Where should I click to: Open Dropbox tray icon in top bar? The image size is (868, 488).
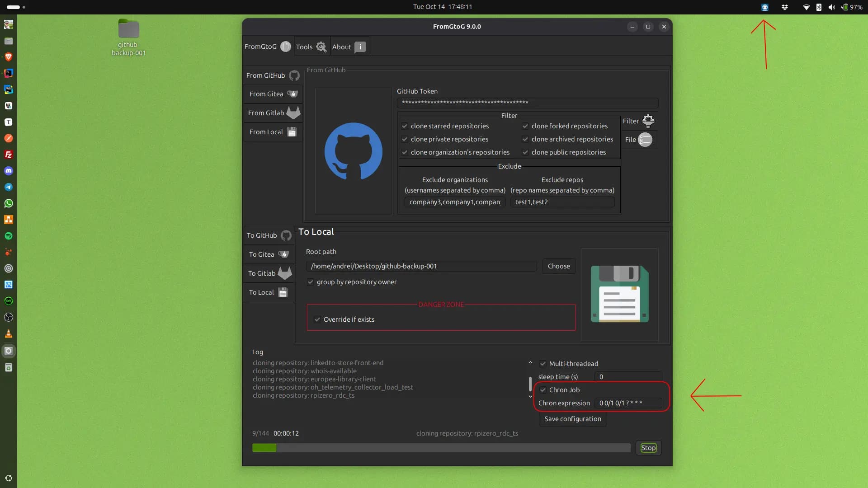click(785, 7)
